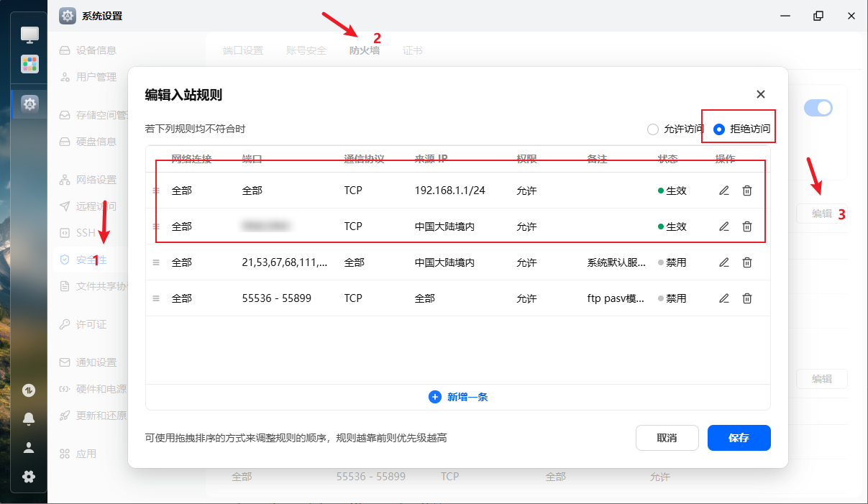
Task: Switch to 证书 tab
Action: pyautogui.click(x=413, y=50)
